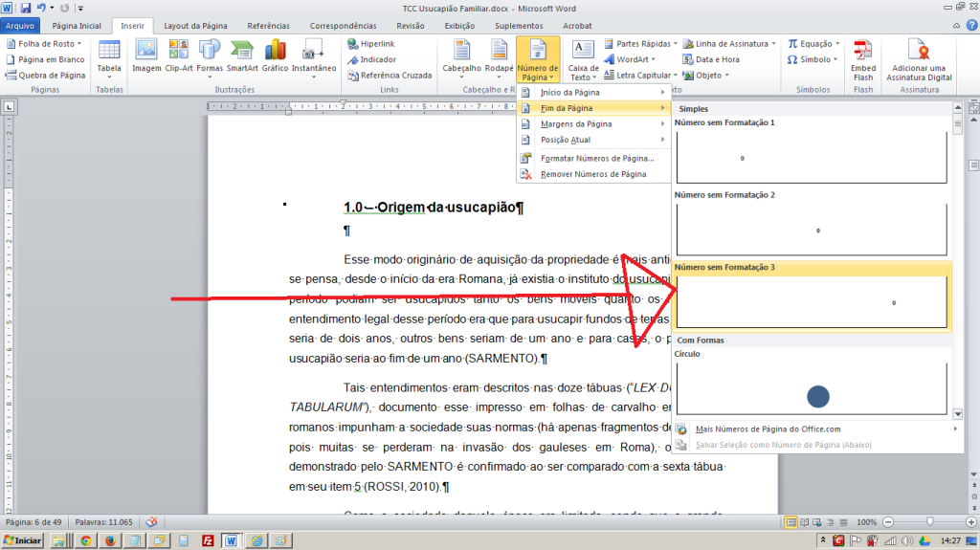Save document via quick access icon
This screenshot has height=550, width=980.
coord(26,8)
